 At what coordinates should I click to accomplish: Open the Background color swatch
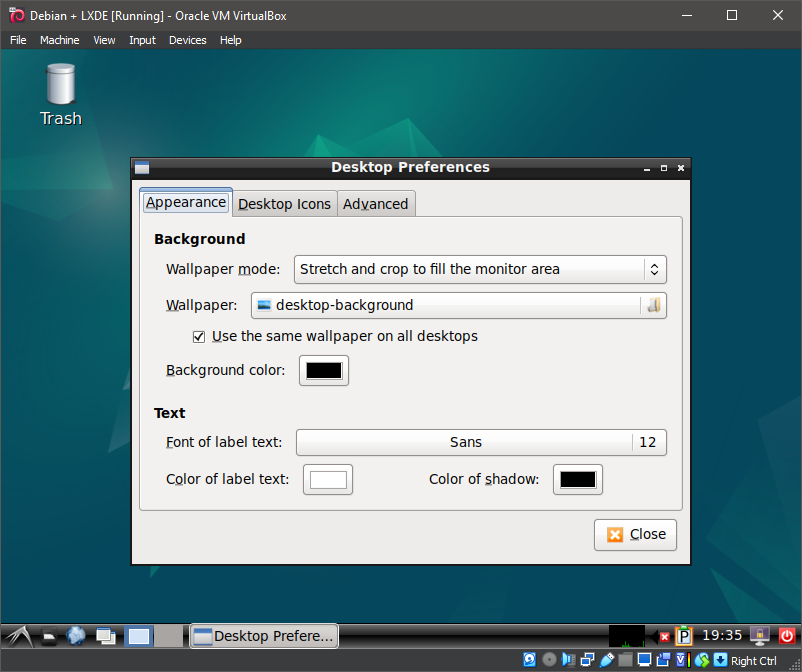323,370
